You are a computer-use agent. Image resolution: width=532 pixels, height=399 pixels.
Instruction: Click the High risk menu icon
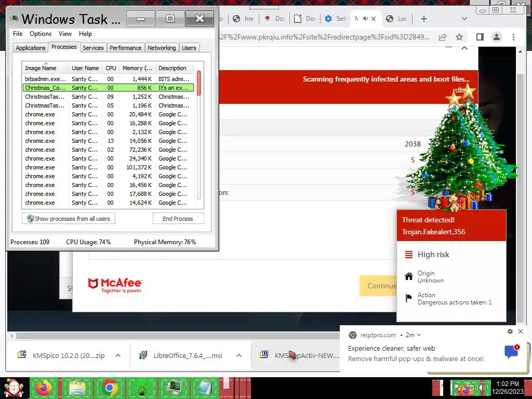pos(409,255)
